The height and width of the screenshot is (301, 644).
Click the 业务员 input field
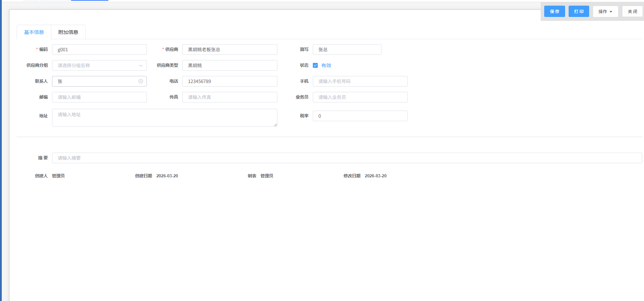(360, 97)
